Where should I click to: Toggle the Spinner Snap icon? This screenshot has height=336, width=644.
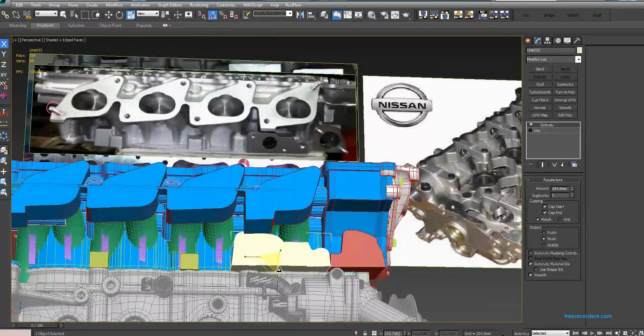click(234, 15)
